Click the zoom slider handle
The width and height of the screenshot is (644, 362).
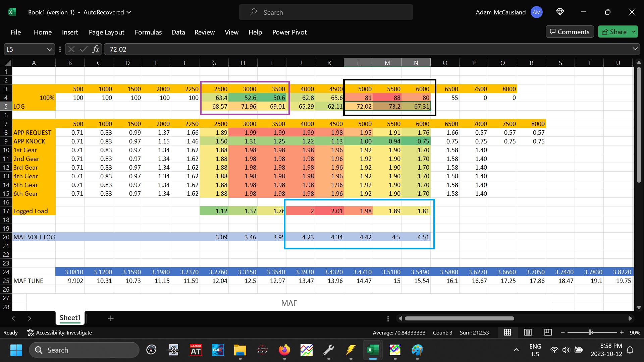click(590, 332)
